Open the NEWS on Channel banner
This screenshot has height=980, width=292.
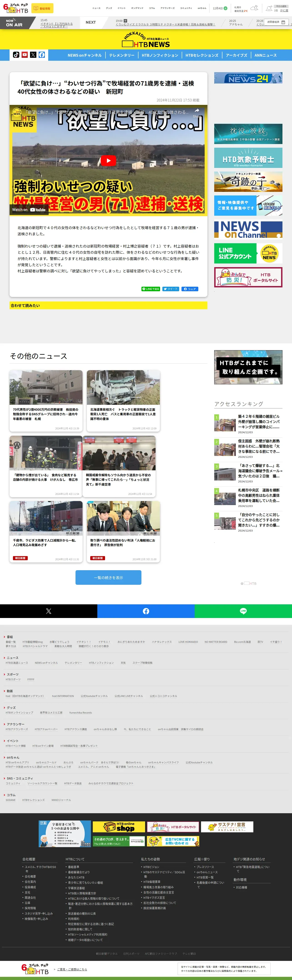coord(248,229)
